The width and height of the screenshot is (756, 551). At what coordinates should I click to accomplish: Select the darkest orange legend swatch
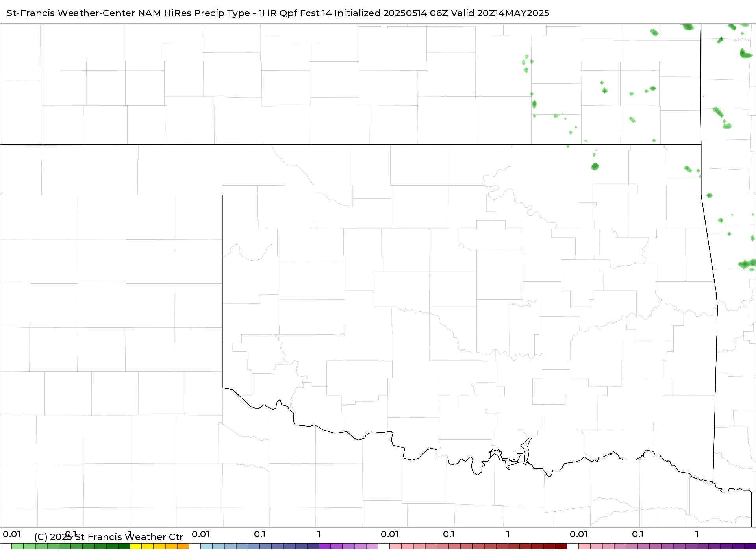(x=183, y=546)
